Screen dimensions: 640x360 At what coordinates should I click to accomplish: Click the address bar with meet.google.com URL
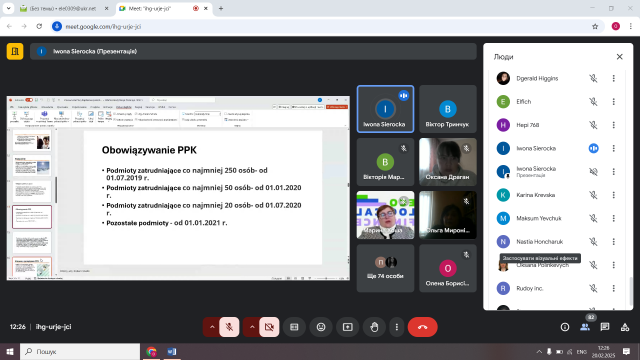point(327,26)
